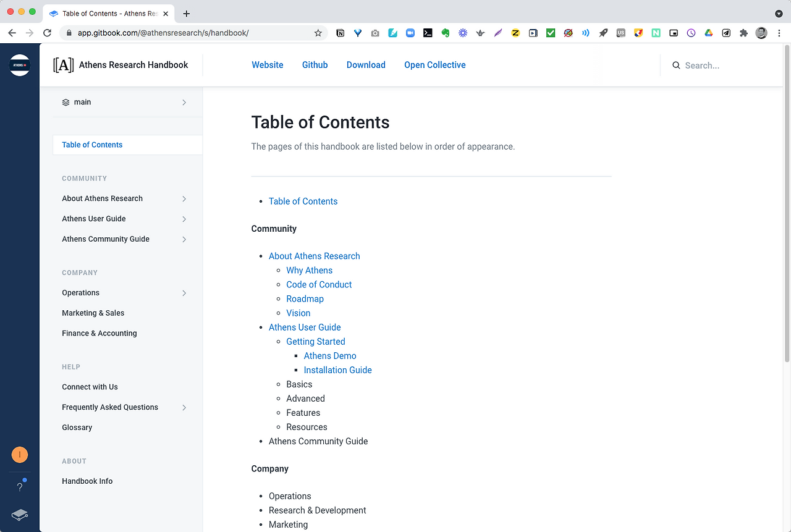Open the Zoom extension icon

pyautogui.click(x=410, y=33)
